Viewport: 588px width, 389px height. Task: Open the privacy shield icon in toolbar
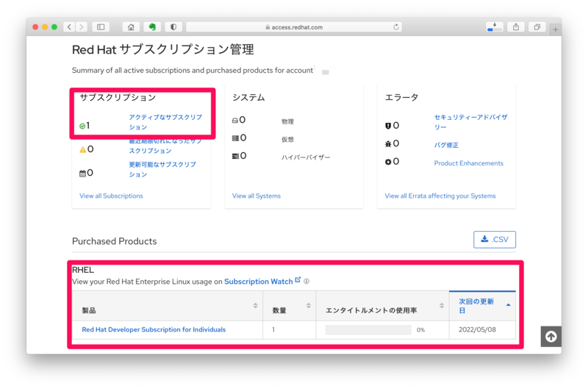(x=173, y=27)
